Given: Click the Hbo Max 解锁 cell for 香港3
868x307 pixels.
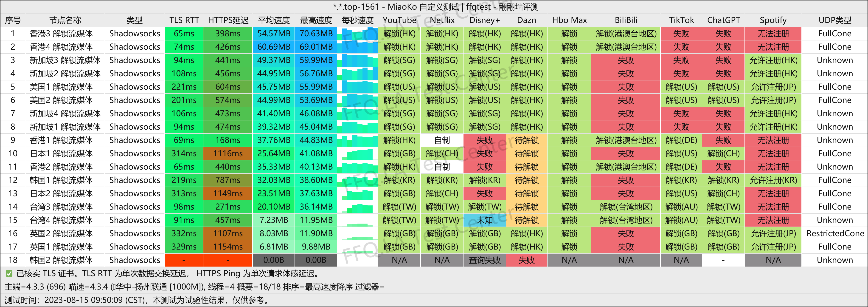Looking at the screenshot, I should [570, 34].
